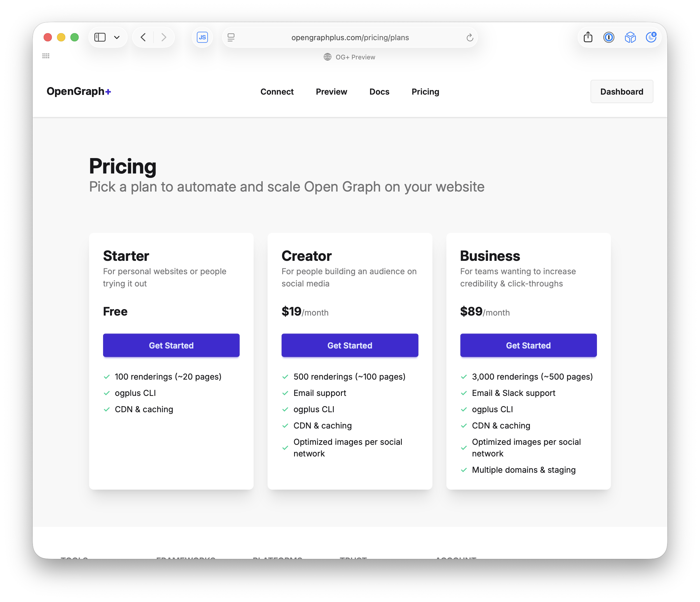Select Preview in the navigation

tap(331, 91)
